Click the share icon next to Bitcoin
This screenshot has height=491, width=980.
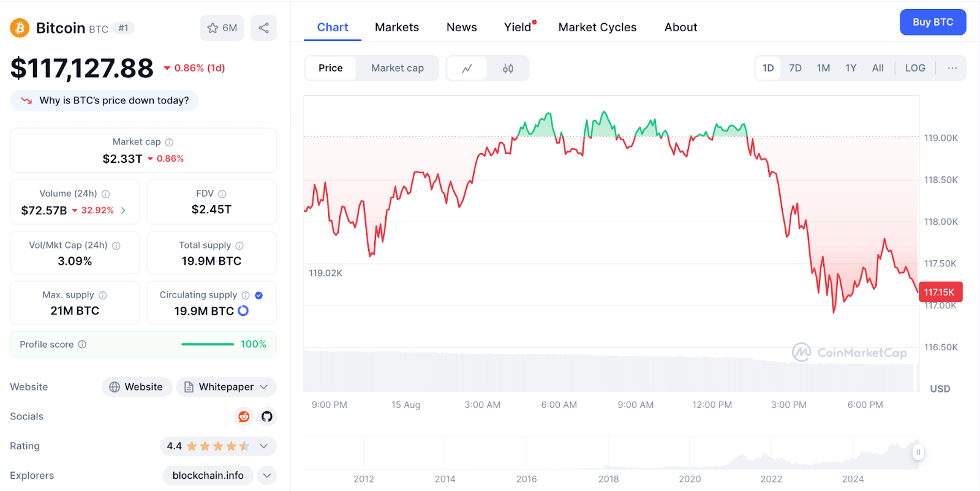[x=263, y=28]
